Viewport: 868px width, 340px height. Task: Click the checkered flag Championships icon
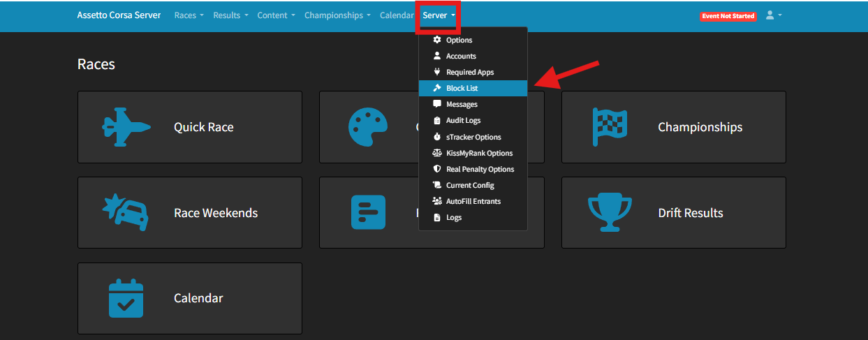click(x=610, y=127)
